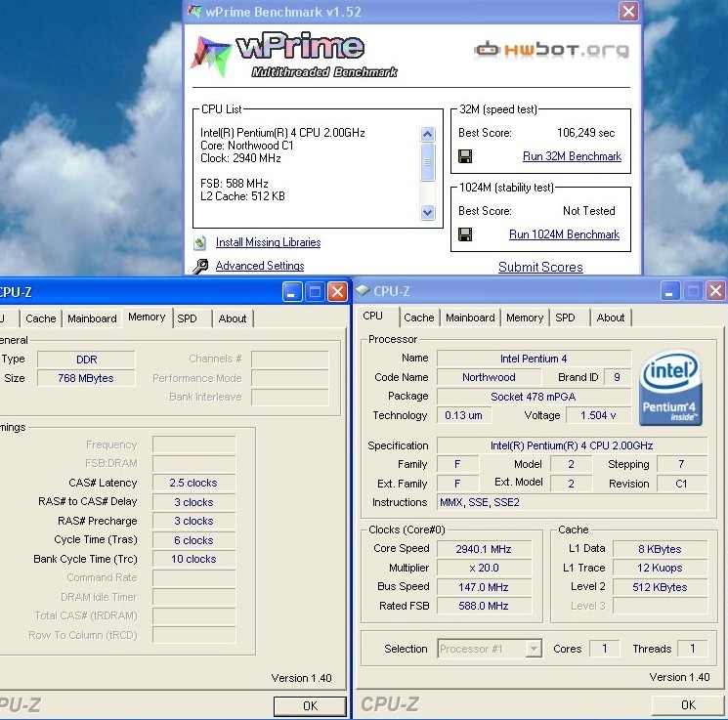Click the Cycle Time (Tras) 6 clocks field

click(x=193, y=540)
